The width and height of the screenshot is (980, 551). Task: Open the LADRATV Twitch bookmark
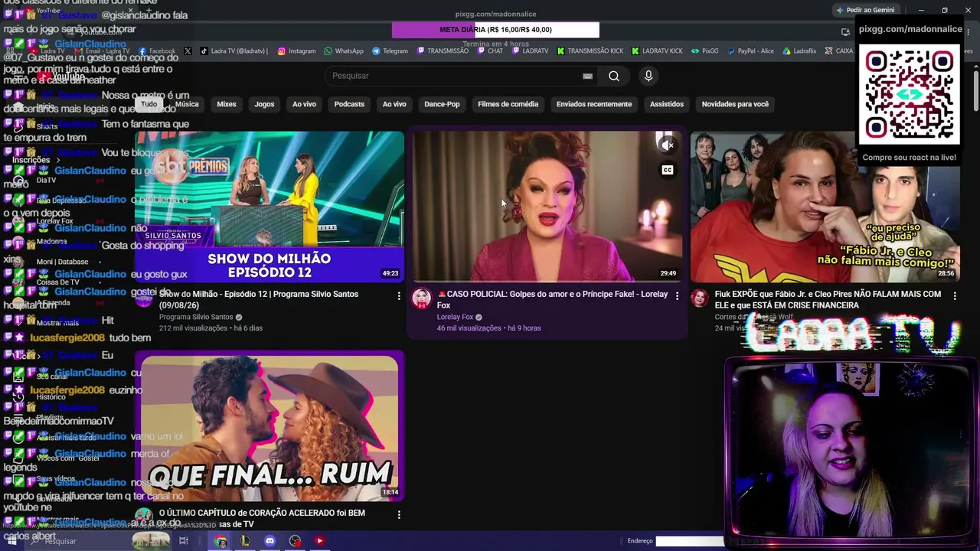tap(530, 51)
